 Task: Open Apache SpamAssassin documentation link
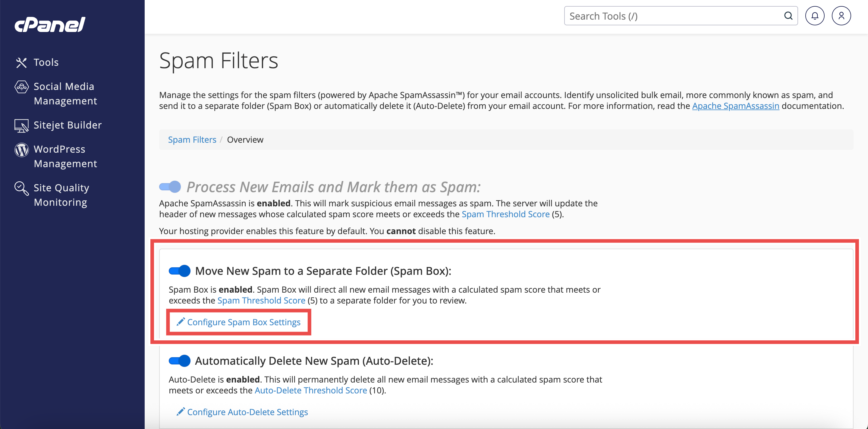click(x=736, y=106)
